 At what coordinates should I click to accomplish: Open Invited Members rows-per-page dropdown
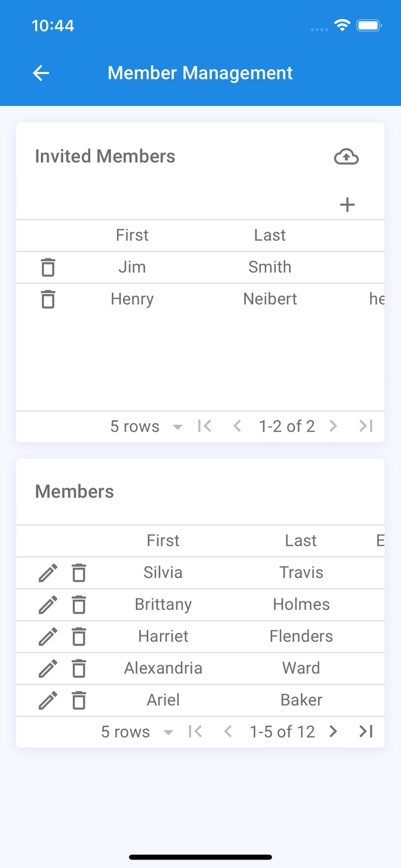146,427
